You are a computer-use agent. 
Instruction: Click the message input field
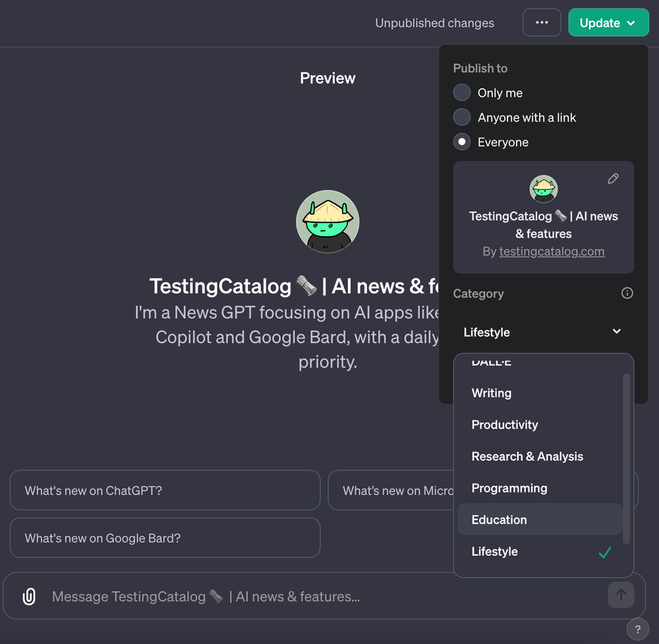(x=264, y=596)
